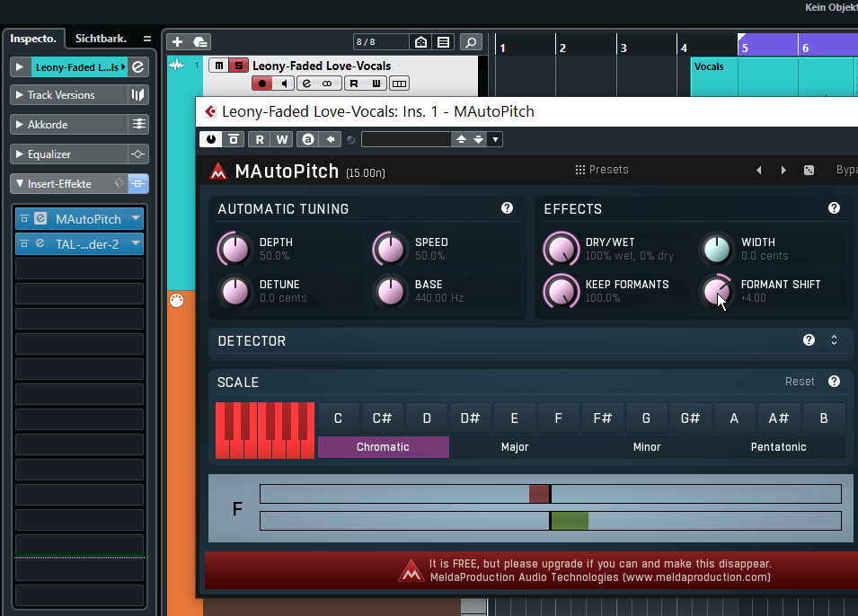Open MAutoPitch insert slot dropdown arrow
Screen dimensions: 858x616
(136, 219)
